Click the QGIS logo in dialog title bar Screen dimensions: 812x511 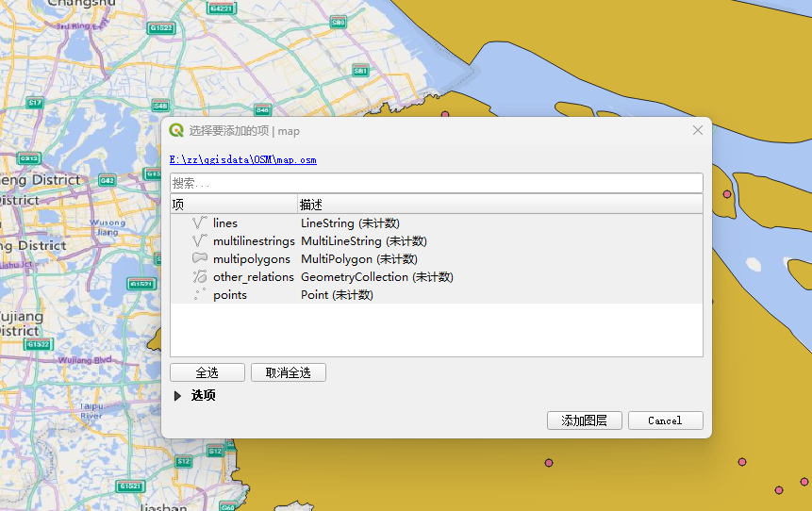(x=176, y=131)
